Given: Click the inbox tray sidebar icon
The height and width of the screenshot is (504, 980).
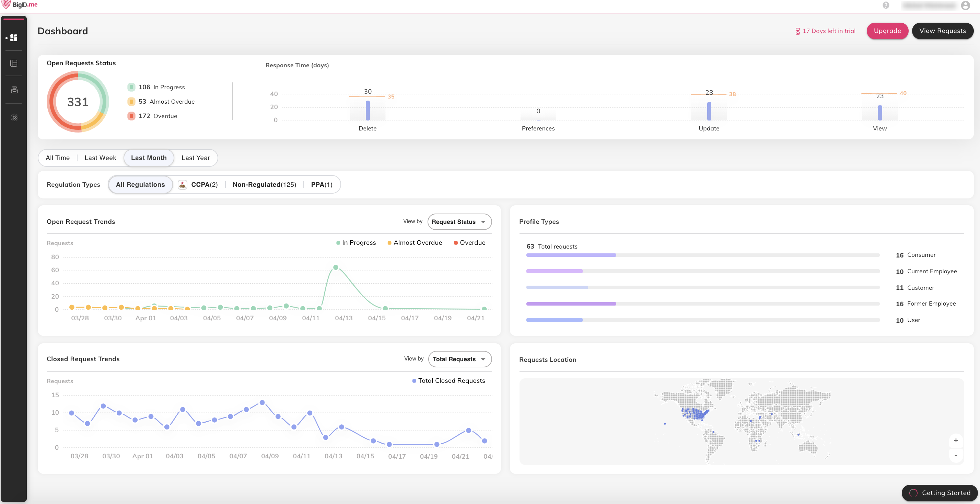Looking at the screenshot, I should pyautogui.click(x=14, y=90).
